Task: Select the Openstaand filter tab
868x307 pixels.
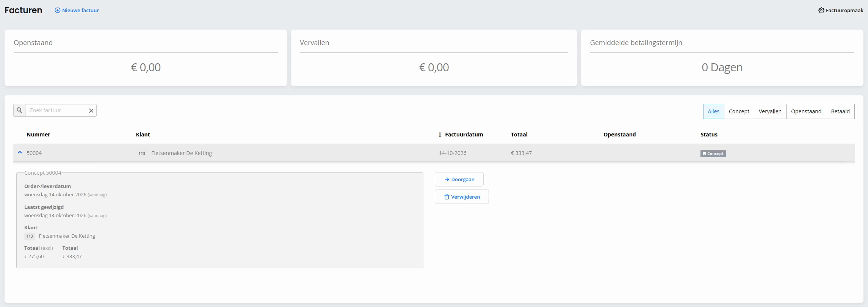Action: (806, 111)
